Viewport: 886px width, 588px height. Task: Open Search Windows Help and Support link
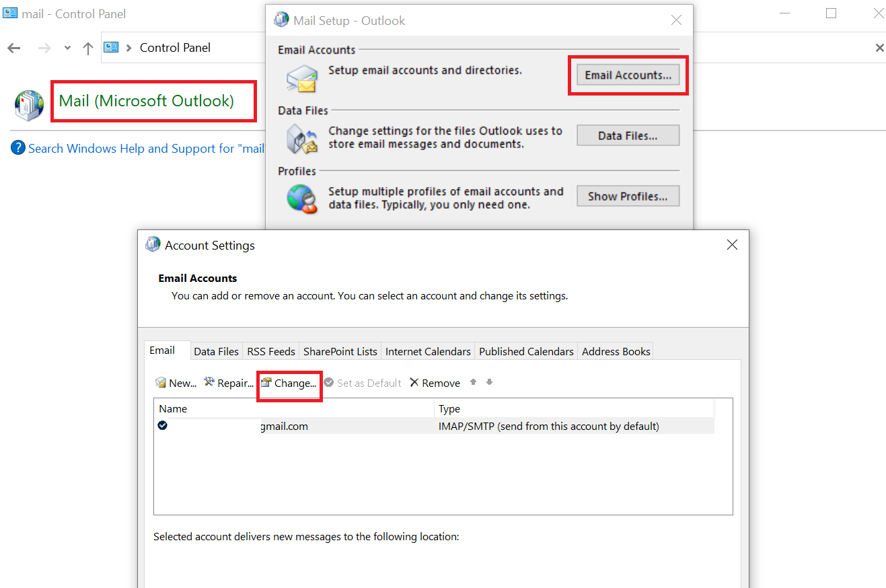pos(146,149)
